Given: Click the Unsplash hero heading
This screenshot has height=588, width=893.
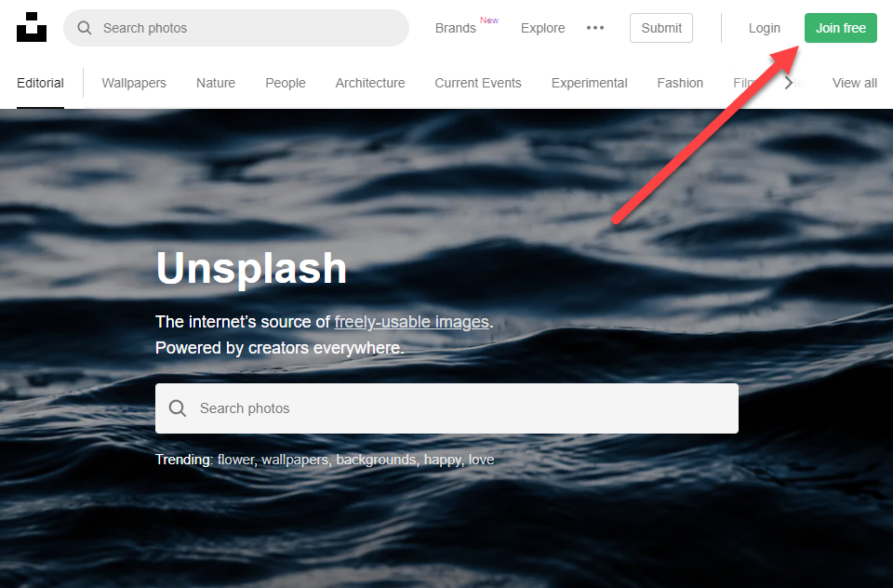Looking at the screenshot, I should coord(251,268).
